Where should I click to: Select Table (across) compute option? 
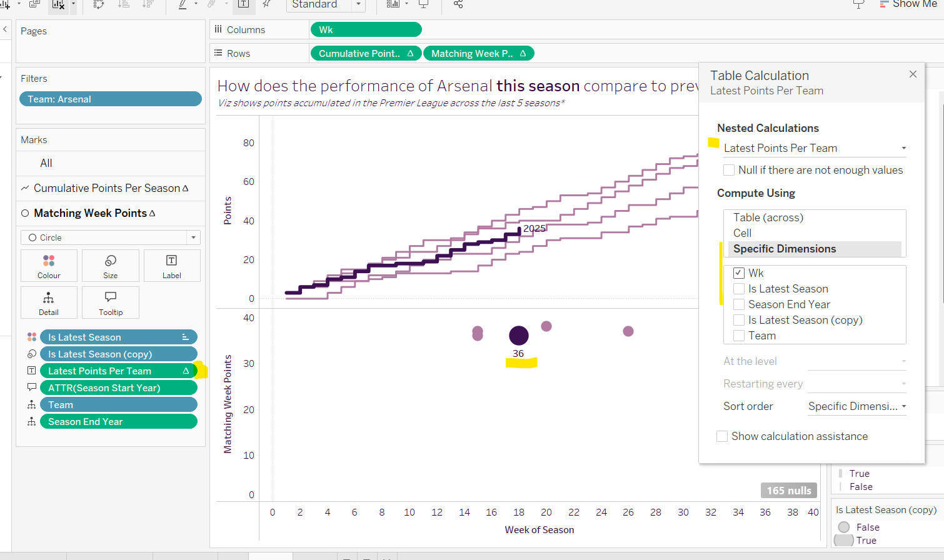815,217
